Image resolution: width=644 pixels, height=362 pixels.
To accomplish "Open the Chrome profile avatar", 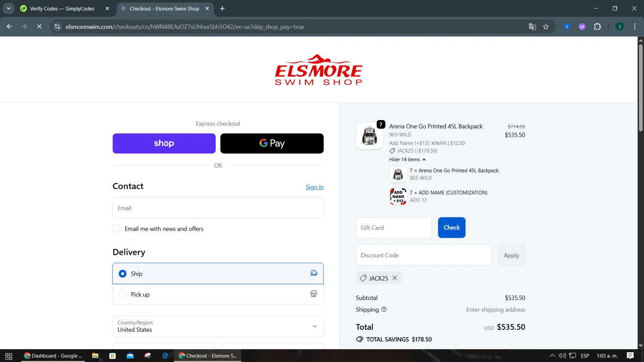I will point(620,27).
